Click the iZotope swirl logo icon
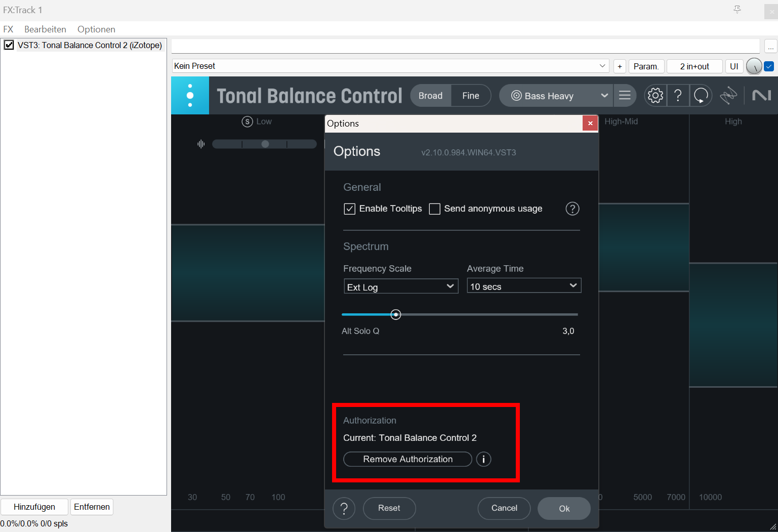The height and width of the screenshot is (532, 778). click(x=728, y=95)
